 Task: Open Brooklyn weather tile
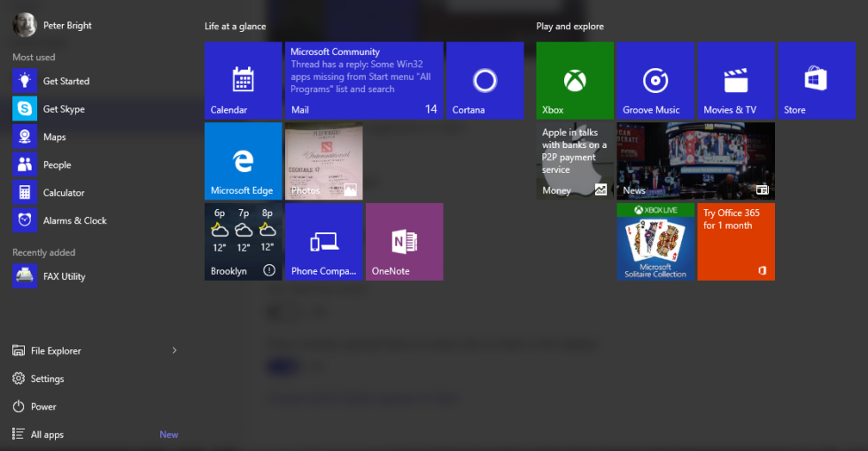pyautogui.click(x=243, y=242)
